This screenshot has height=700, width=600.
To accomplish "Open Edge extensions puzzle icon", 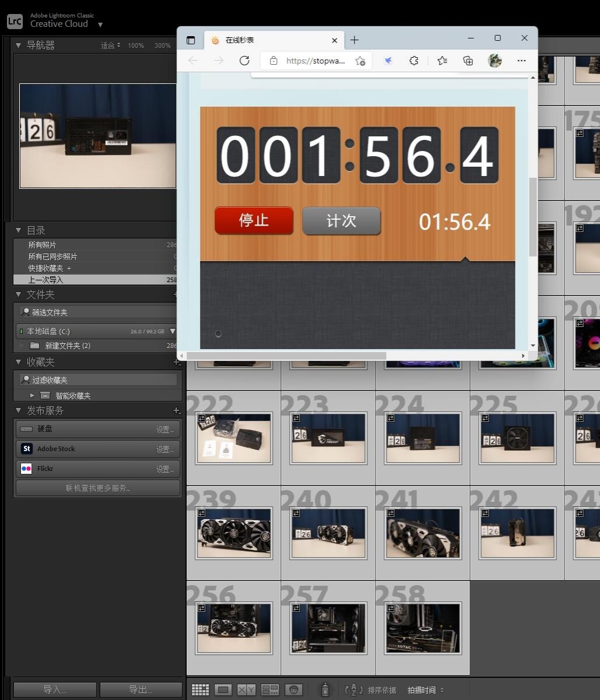I will [414, 61].
